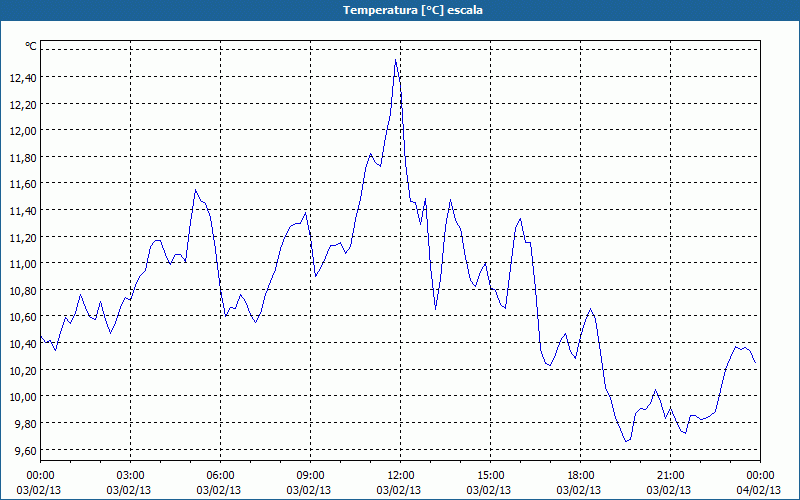The height and width of the screenshot is (500, 800).
Task: Click the °C unit label on the axis
Action: tap(31, 46)
